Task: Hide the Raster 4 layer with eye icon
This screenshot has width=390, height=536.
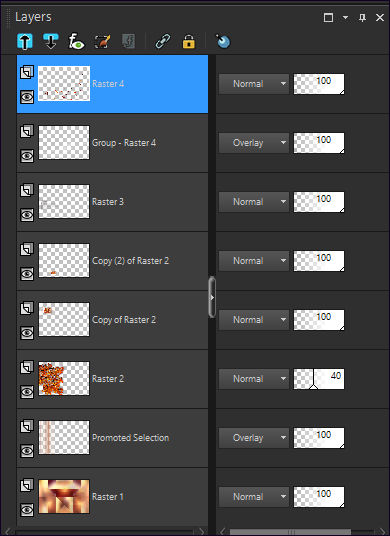Action: click(27, 97)
